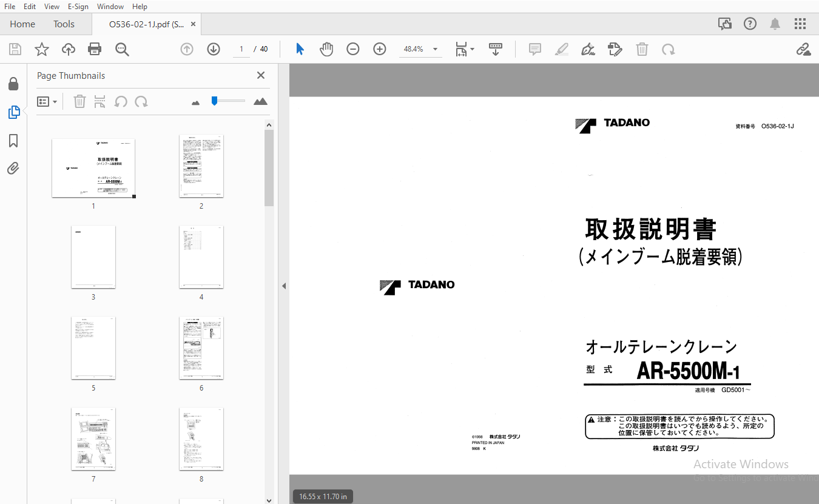Select the page 7 thumbnail
Screen dimensions: 819x504
93,439
